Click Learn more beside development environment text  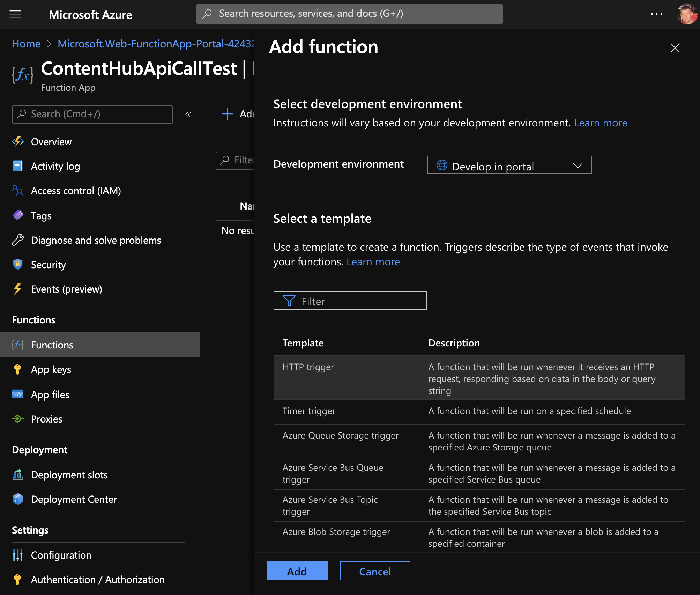tap(601, 123)
